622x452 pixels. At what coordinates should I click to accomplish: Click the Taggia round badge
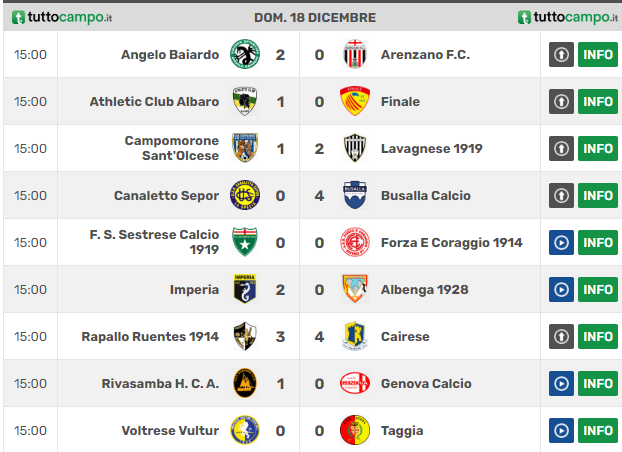point(355,430)
